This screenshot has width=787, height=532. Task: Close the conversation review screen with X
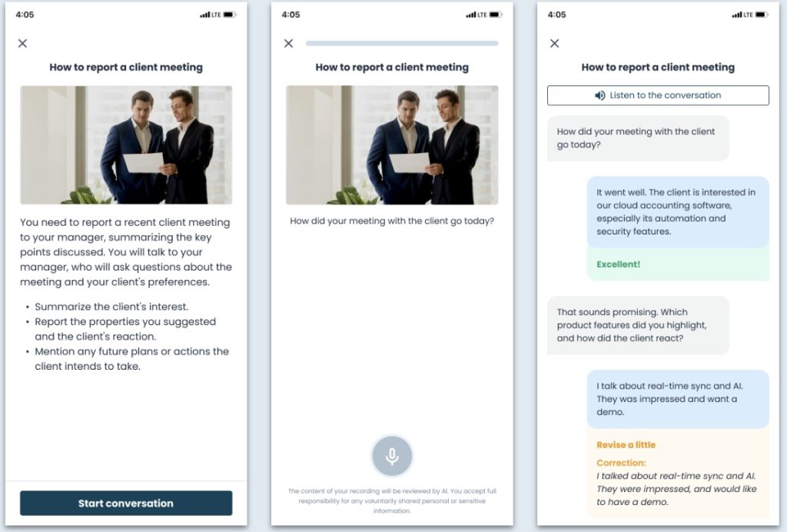point(555,44)
